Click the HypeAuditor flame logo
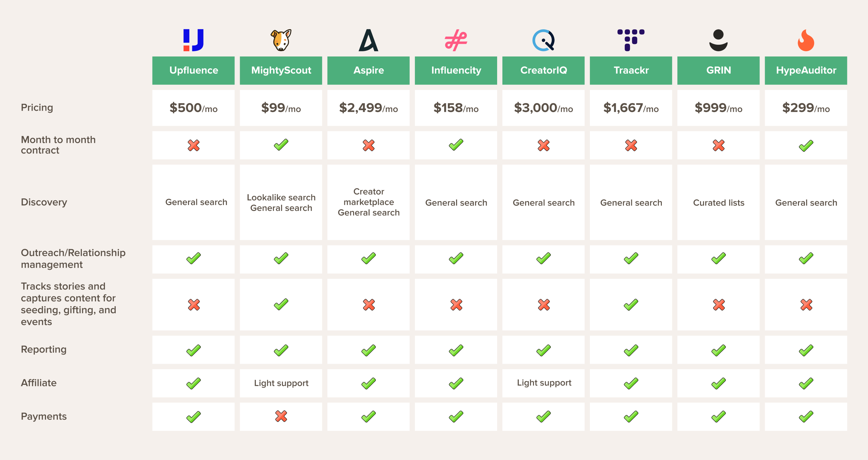This screenshot has height=460, width=868. coord(806,40)
